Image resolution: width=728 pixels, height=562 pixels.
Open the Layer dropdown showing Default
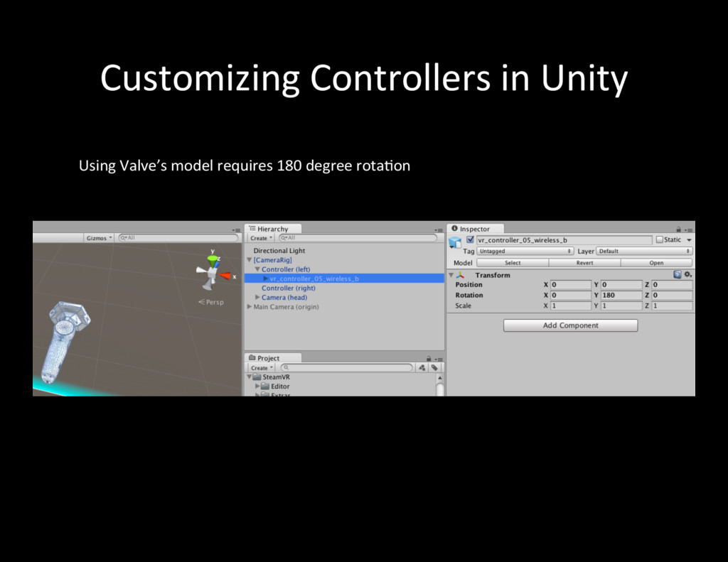pos(644,251)
